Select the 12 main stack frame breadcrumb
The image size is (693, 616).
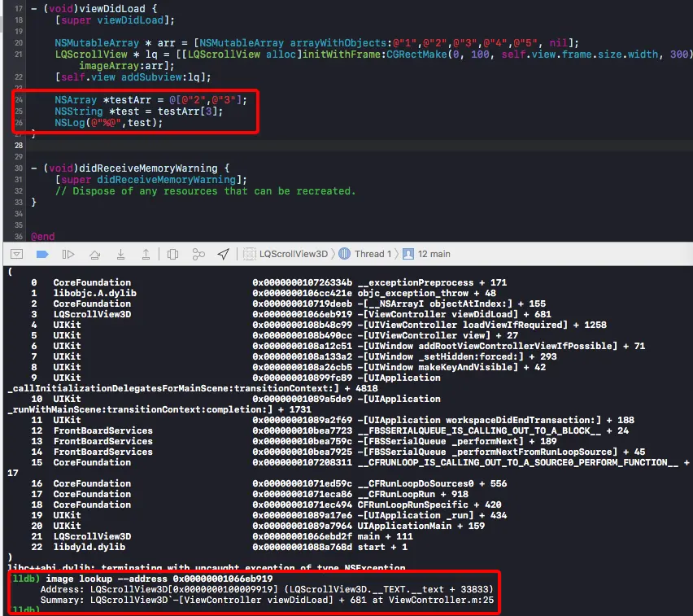point(426,254)
